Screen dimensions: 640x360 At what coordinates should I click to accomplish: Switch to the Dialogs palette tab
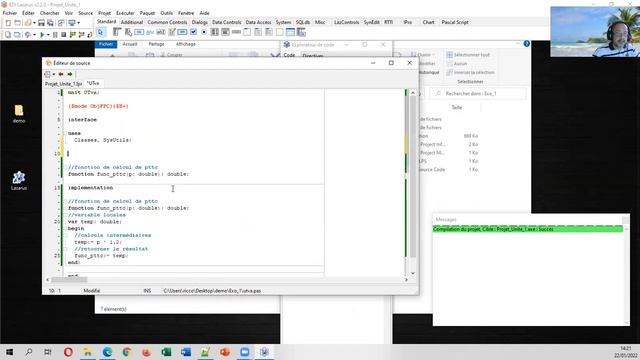pyautogui.click(x=200, y=22)
